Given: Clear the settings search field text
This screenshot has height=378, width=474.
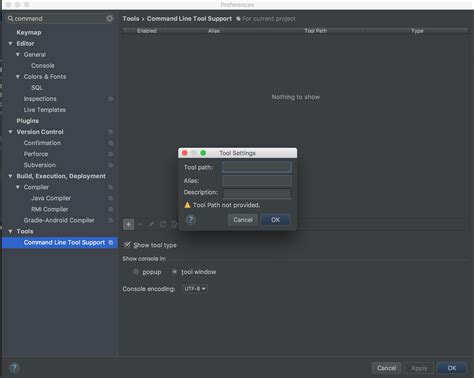Looking at the screenshot, I should coord(109,18).
